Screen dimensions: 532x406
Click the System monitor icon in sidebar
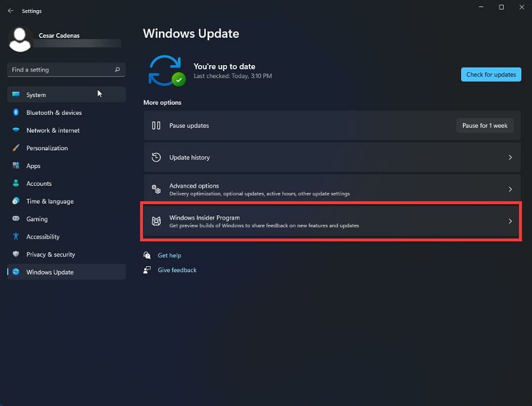[16, 95]
